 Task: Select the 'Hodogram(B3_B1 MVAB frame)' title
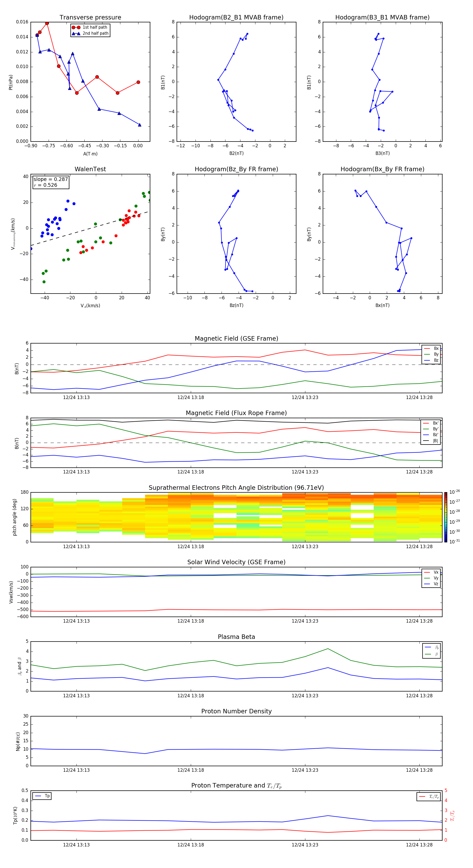(x=382, y=18)
